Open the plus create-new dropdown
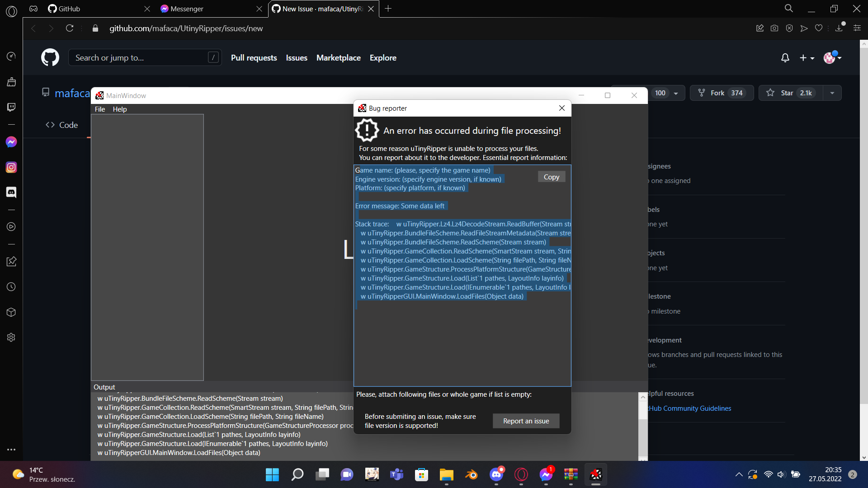 pos(807,57)
